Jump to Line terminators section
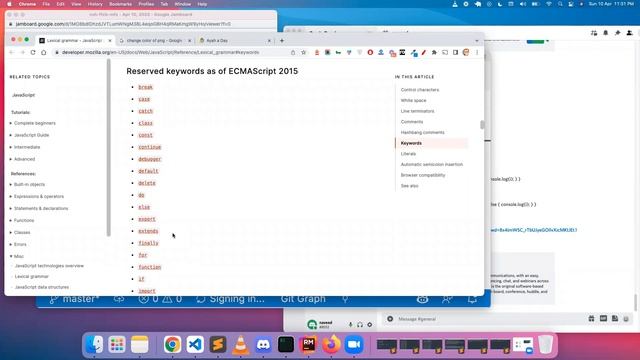 [417, 111]
